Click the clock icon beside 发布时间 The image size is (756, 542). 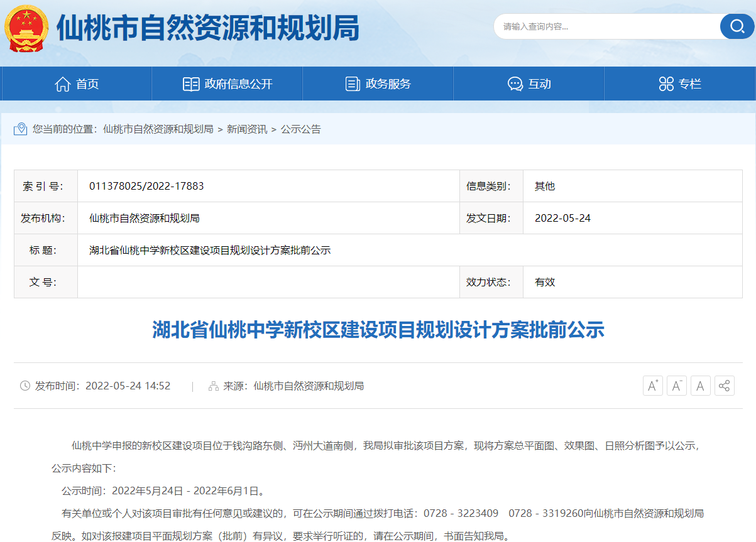click(x=25, y=386)
